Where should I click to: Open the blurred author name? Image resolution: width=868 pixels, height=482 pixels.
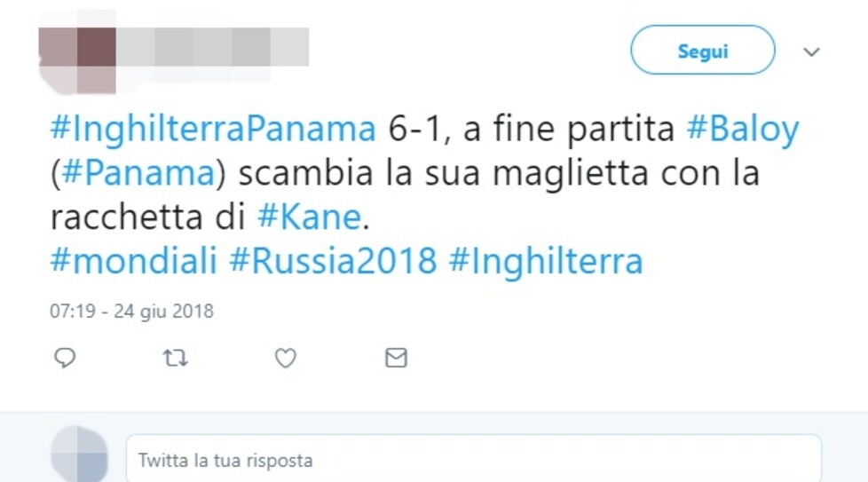213,47
